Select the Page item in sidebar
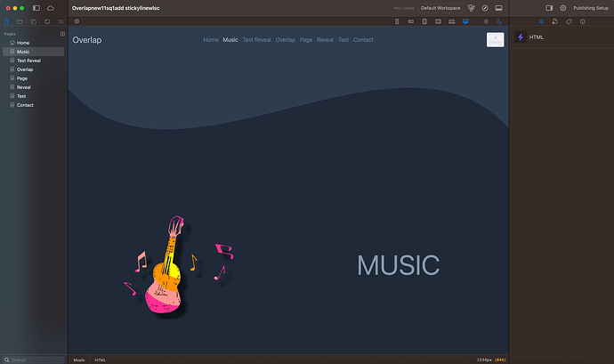Image resolution: width=614 pixels, height=364 pixels. [33, 78]
